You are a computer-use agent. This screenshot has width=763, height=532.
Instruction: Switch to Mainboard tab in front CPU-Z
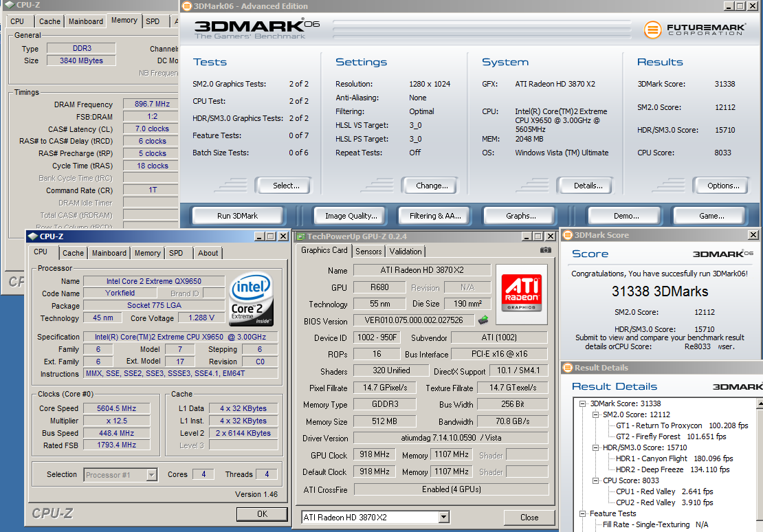pos(109,253)
